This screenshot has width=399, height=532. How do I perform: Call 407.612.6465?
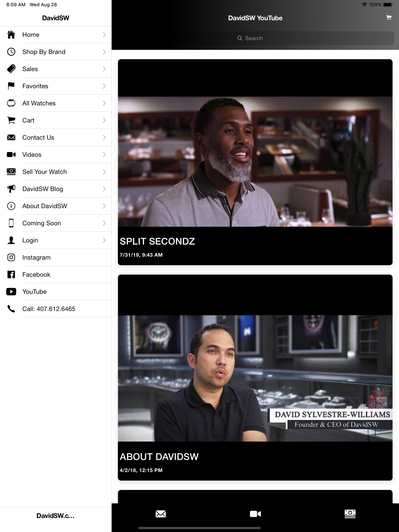pos(56,309)
